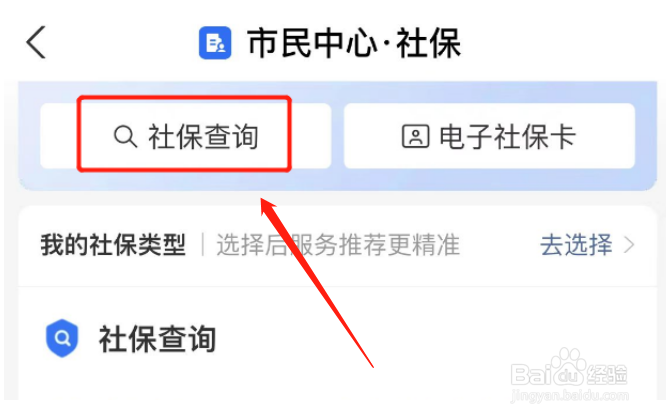The width and height of the screenshot is (666, 419).
Task: Open the 社保查询 button in the red box
Action: point(185,136)
